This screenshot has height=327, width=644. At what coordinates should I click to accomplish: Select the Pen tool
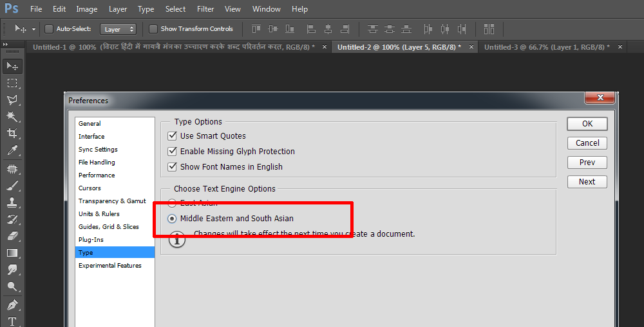[12, 305]
